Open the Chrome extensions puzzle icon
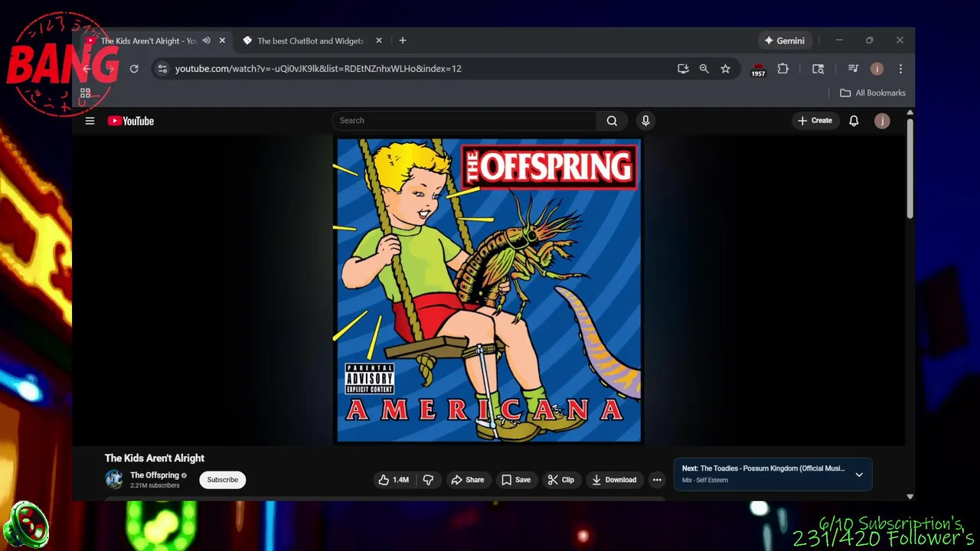 pos(782,69)
